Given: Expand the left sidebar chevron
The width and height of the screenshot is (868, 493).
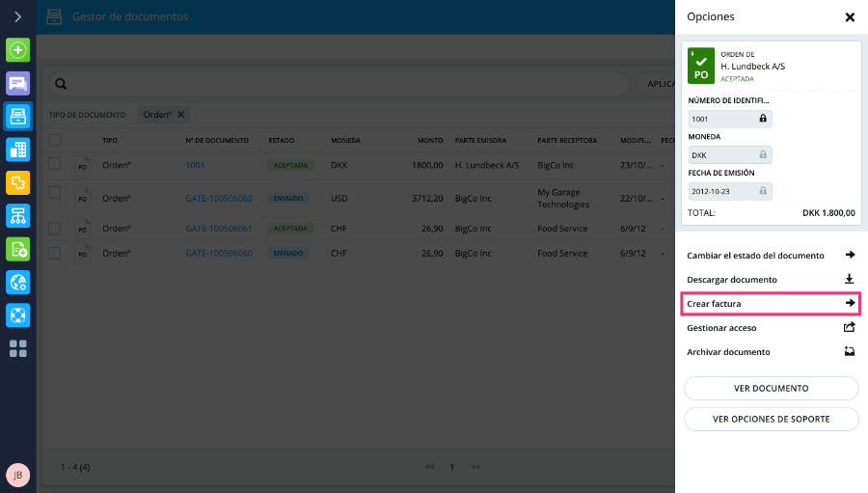Looking at the screenshot, I should (17, 16).
